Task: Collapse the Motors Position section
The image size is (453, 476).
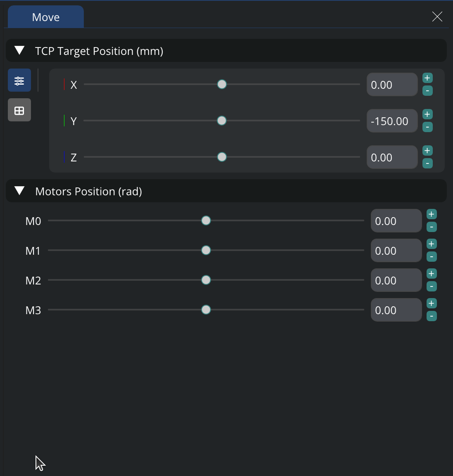Action: point(19,191)
